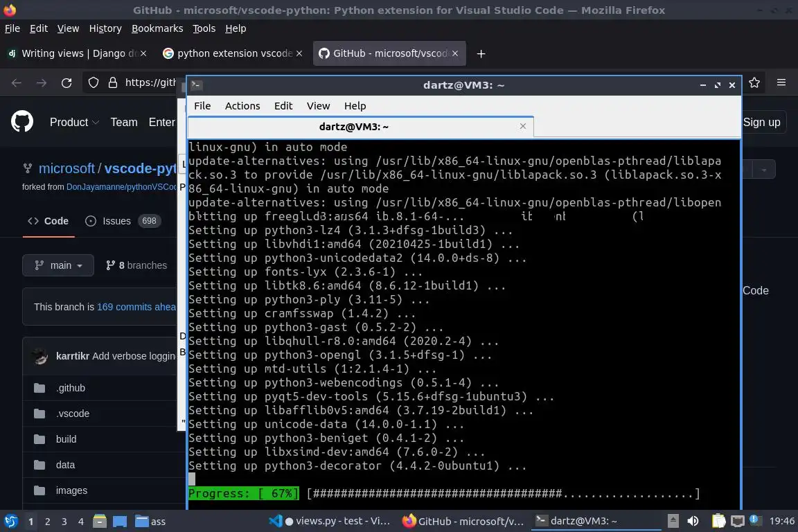Open file manager from panel launcher
The image size is (798, 532).
pyautogui.click(x=100, y=522)
